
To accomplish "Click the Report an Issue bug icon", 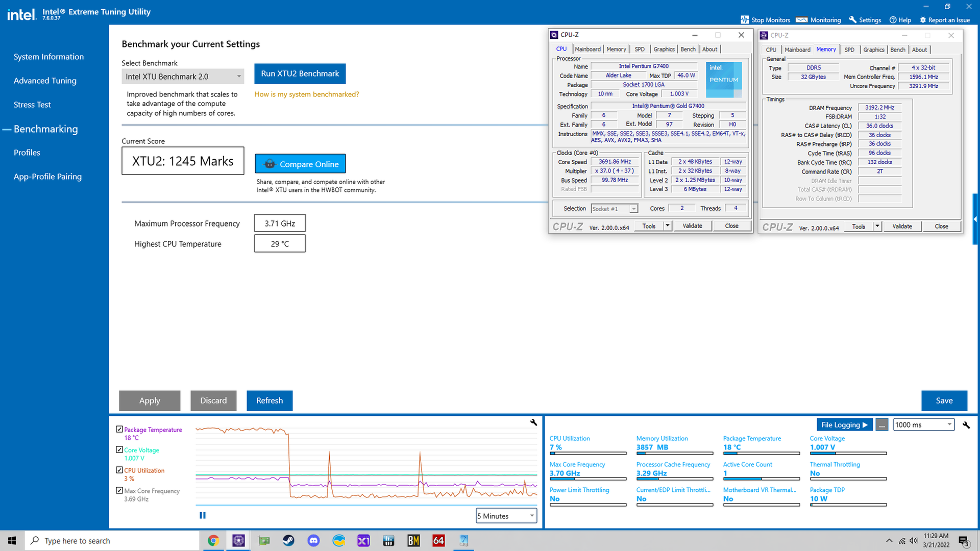I will click(x=923, y=20).
